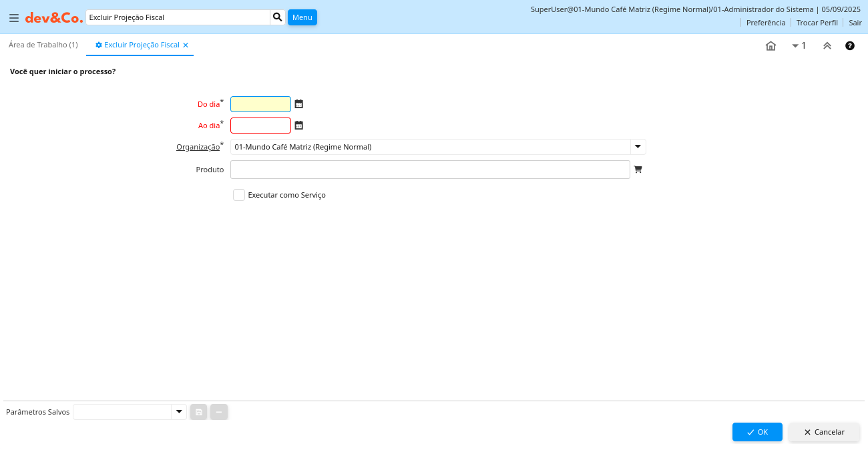Click the Produto shopping cart lookup icon
868x450 pixels.
click(638, 170)
